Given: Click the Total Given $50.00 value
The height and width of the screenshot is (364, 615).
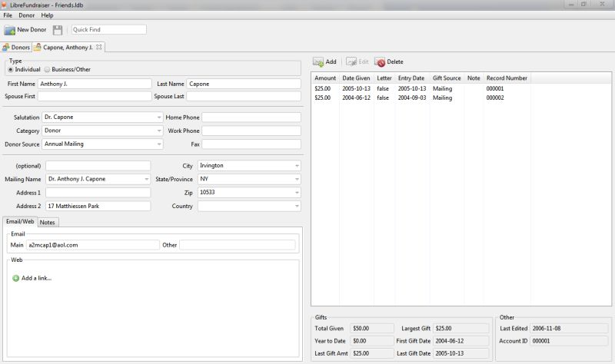Looking at the screenshot, I should tap(372, 329).
